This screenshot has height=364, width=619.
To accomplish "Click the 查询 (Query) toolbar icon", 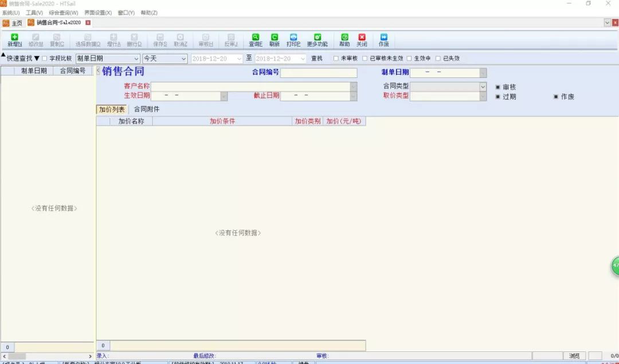I will pyautogui.click(x=256, y=40).
